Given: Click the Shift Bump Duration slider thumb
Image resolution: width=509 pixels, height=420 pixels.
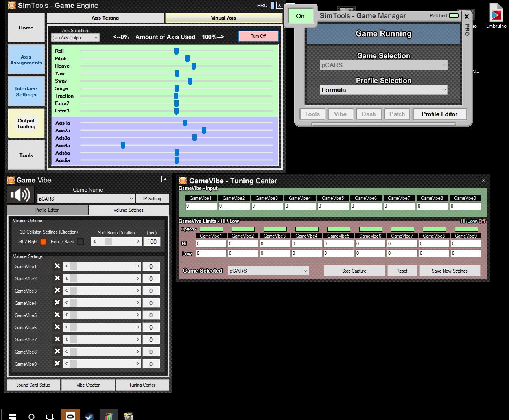Looking at the screenshot, I should [109, 241].
